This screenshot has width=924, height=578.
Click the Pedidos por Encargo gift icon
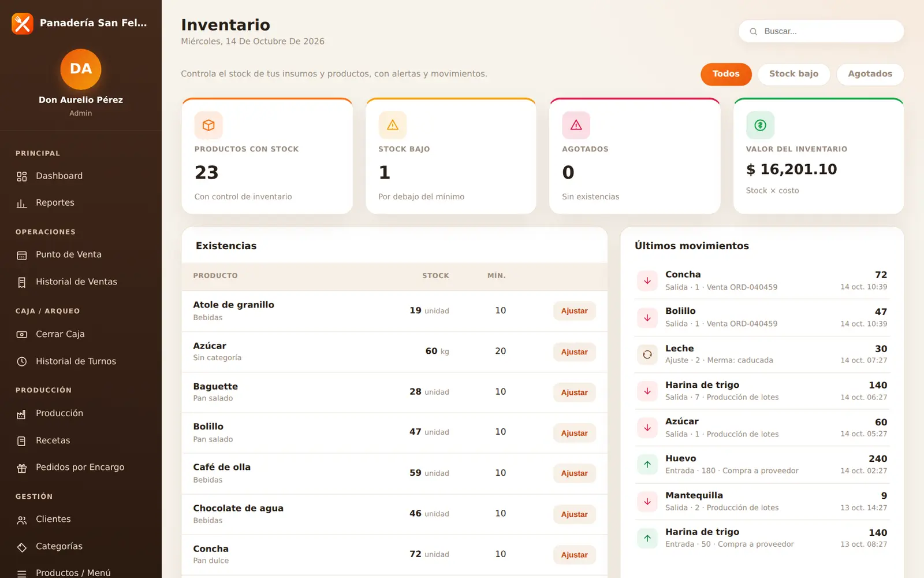[x=22, y=468]
